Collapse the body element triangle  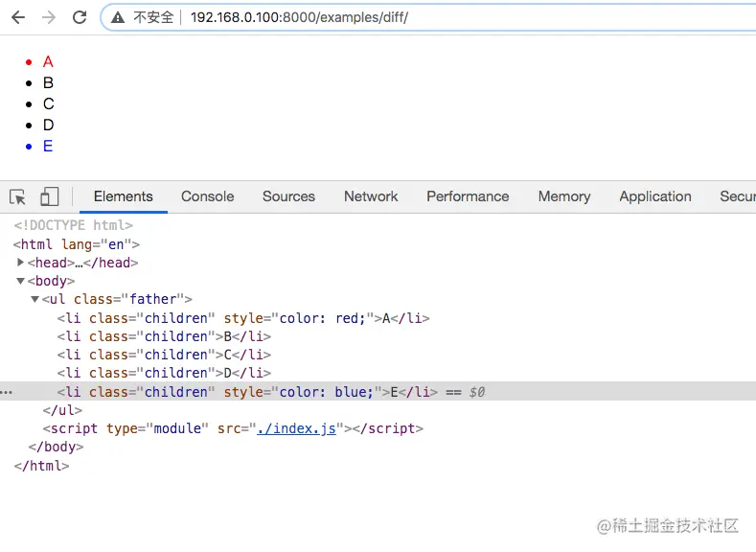[x=20, y=281]
